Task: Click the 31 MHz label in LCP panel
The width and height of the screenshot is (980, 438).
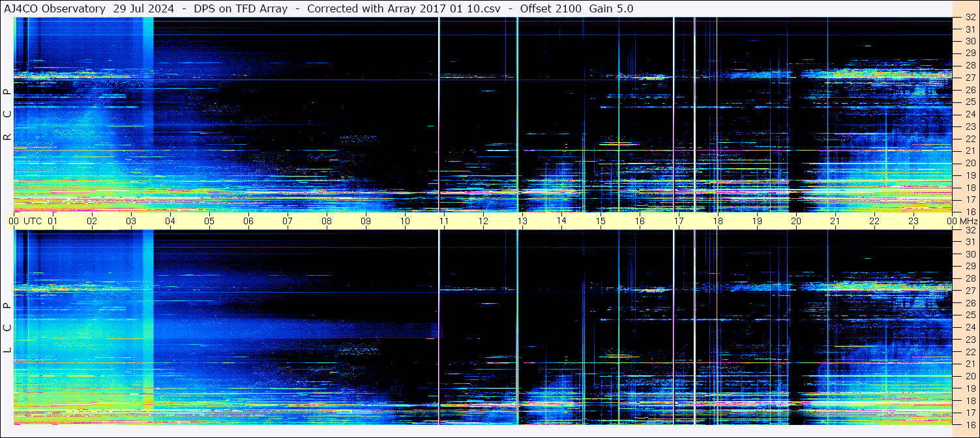Action: click(970, 242)
